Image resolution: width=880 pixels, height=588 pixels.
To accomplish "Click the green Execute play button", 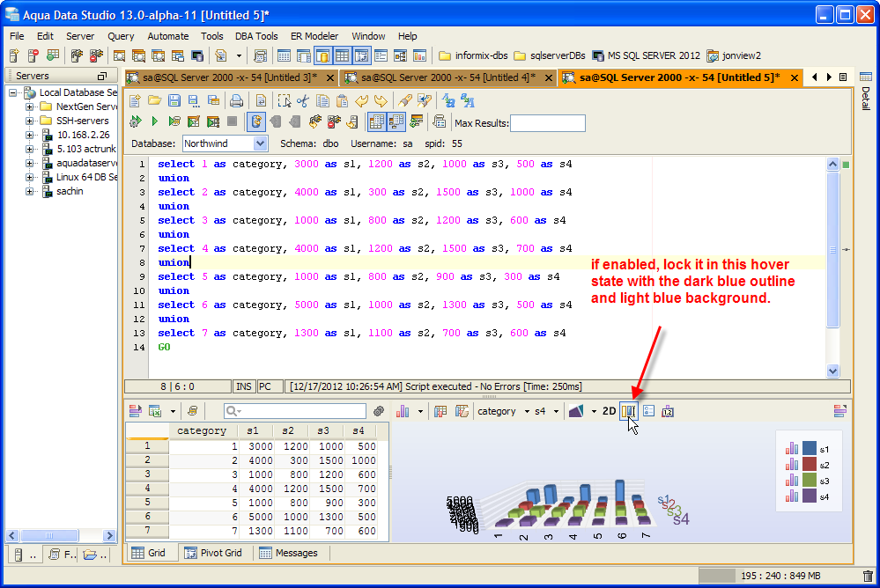I will [x=155, y=121].
